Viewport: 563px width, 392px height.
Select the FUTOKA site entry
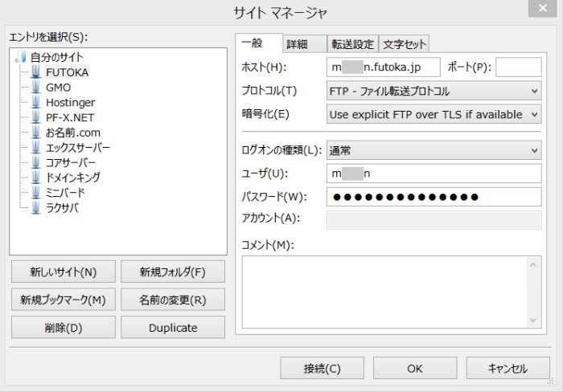pos(67,72)
